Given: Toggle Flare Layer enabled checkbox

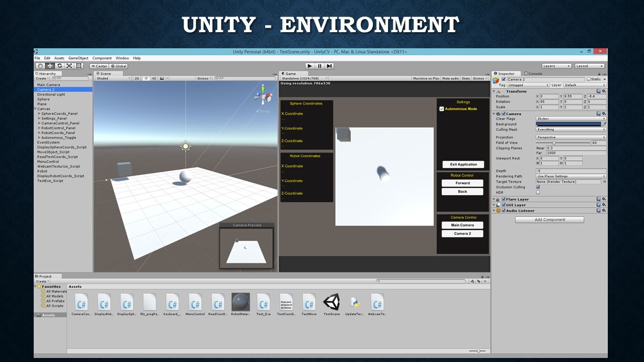Looking at the screenshot, I should click(x=504, y=199).
